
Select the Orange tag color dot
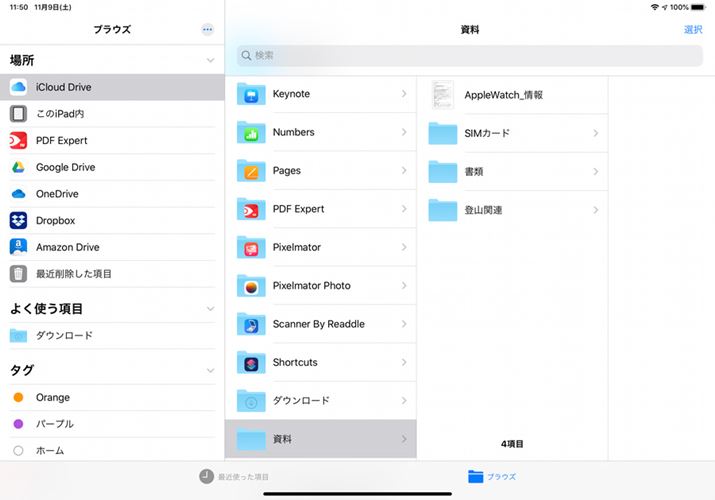click(x=18, y=397)
